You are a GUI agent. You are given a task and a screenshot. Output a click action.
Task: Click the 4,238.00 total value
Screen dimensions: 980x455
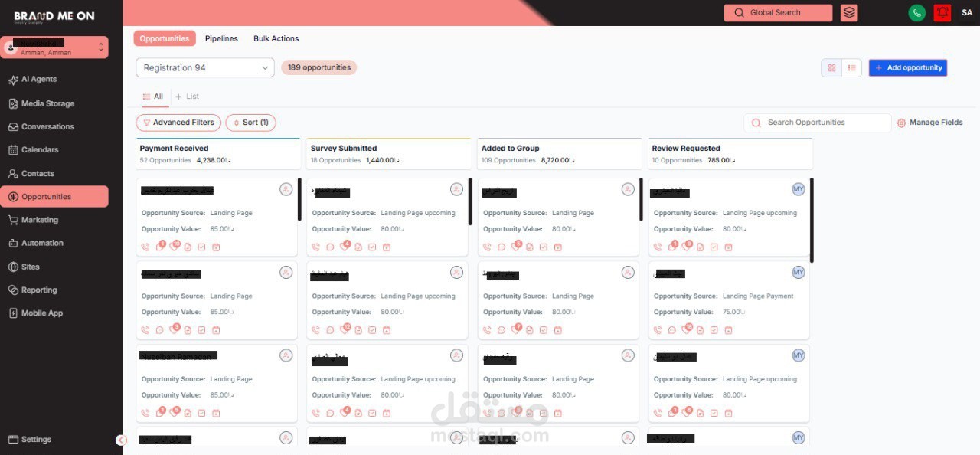coord(214,161)
